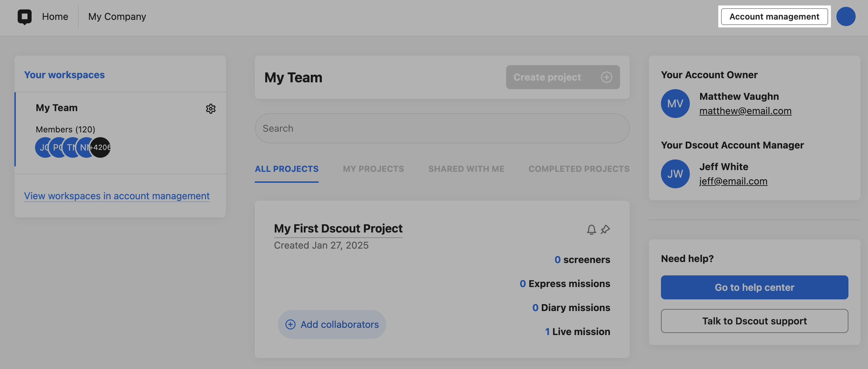The width and height of the screenshot is (868, 369).
Task: Show the +4206 more members badge
Action: click(x=101, y=147)
